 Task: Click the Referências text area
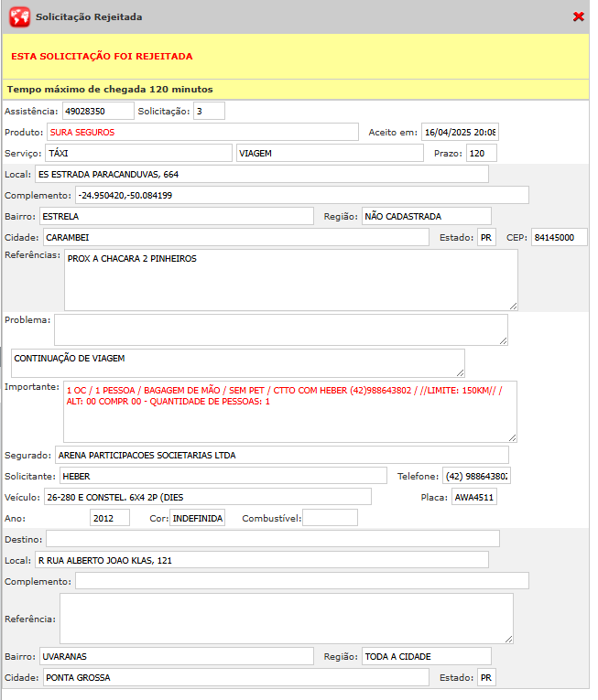pos(291,280)
